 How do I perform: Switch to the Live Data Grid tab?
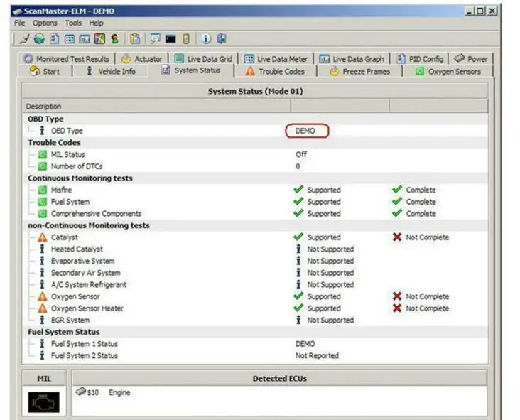click(203, 59)
